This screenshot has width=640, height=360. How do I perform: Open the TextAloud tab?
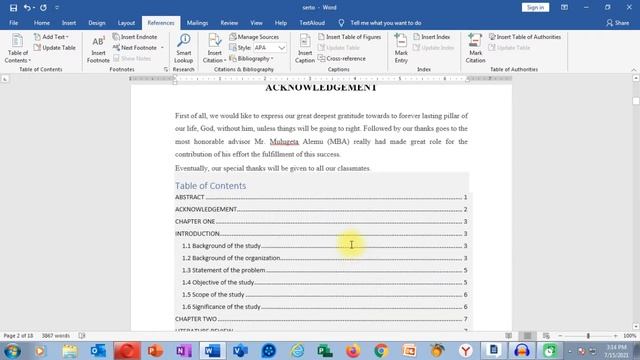click(312, 23)
